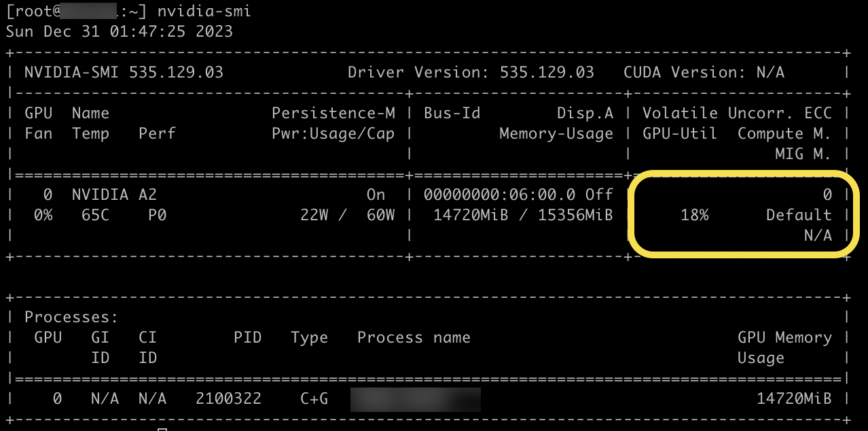Click the NVIDIA A2 GPU name
868x431 pixels.
114,195
